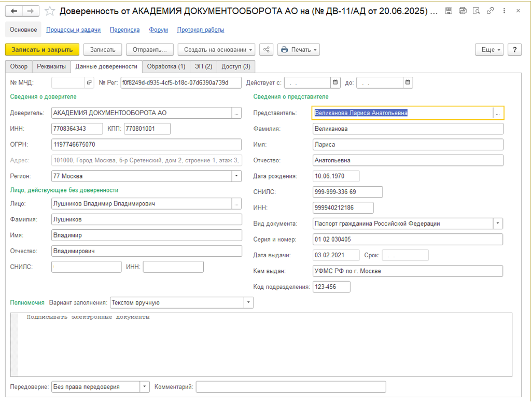
Task: Click the Комментарий input field
Action: [291, 387]
